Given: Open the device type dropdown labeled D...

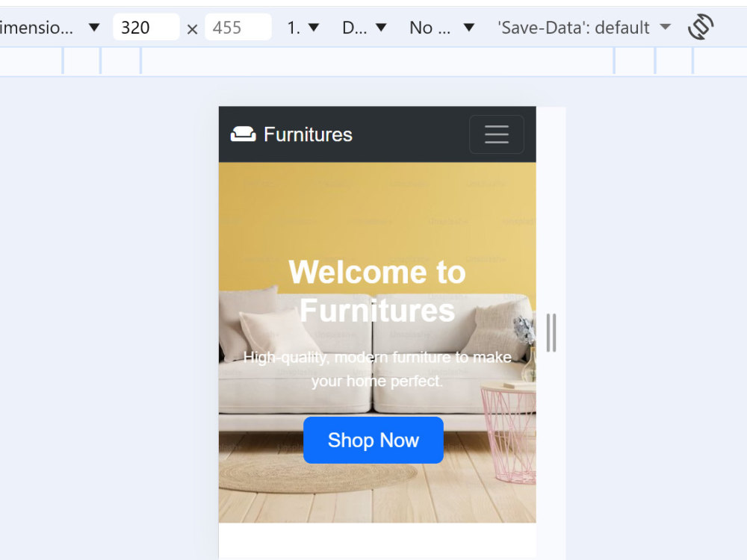Looking at the screenshot, I should coord(365,28).
